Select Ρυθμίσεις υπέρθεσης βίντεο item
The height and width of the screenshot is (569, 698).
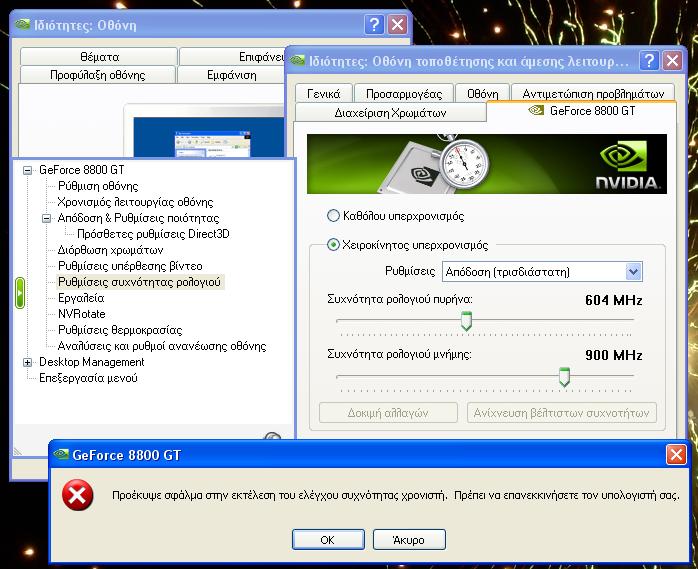pos(130,266)
